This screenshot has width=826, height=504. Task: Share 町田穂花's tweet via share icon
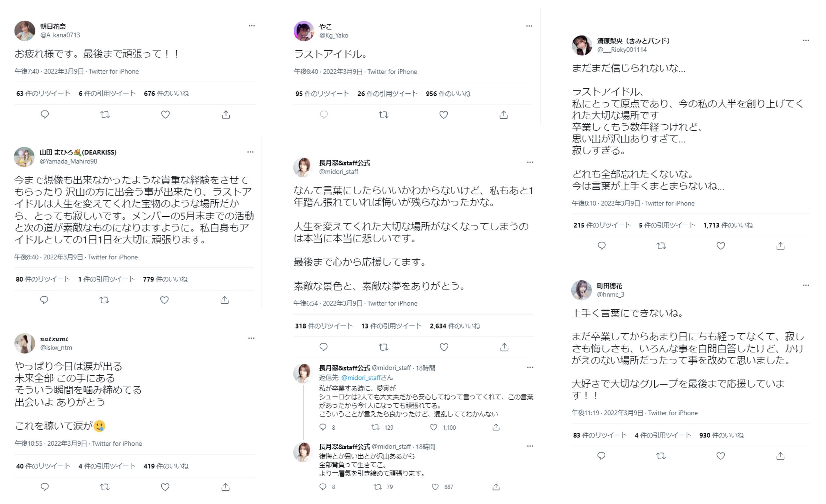781,456
